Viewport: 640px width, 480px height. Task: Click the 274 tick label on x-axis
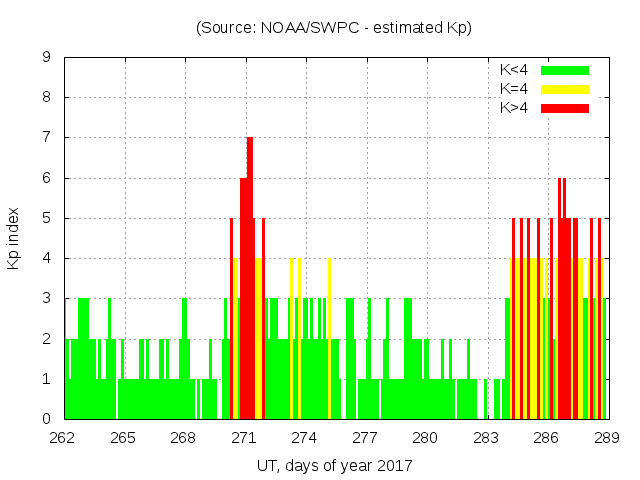304,437
